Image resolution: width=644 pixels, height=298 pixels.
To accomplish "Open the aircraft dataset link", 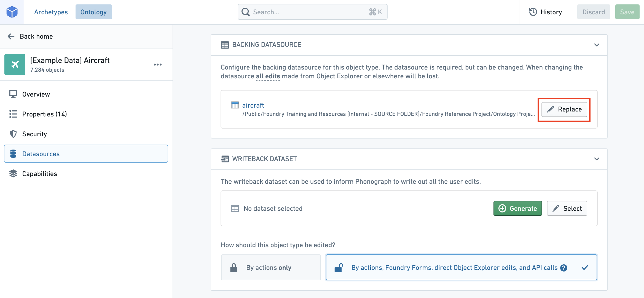I will 253,105.
